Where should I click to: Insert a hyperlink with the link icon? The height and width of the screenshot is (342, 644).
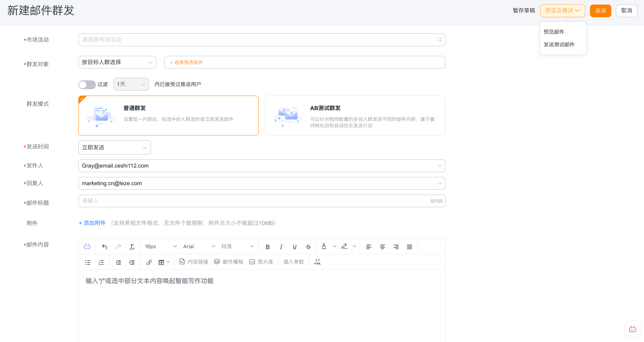pos(149,262)
